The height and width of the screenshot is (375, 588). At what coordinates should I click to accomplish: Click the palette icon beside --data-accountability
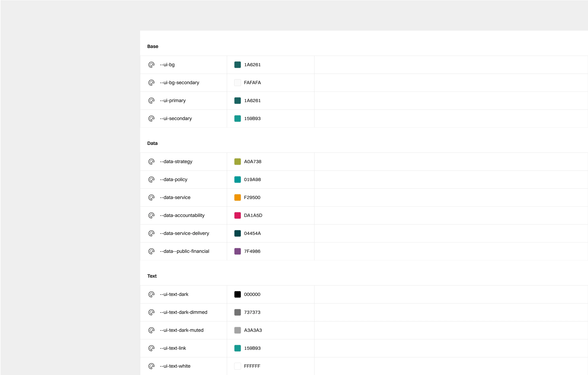[x=151, y=216]
